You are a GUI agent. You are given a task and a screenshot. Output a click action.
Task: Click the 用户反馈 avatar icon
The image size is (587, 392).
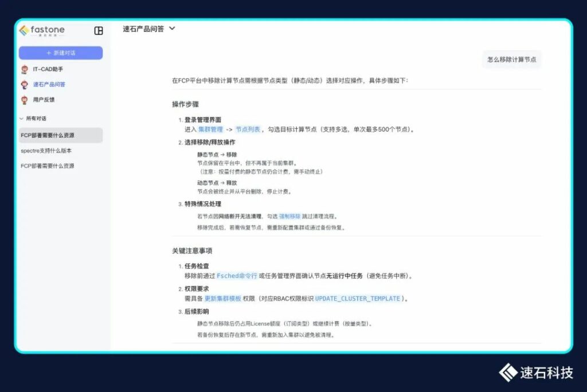pyautogui.click(x=24, y=100)
